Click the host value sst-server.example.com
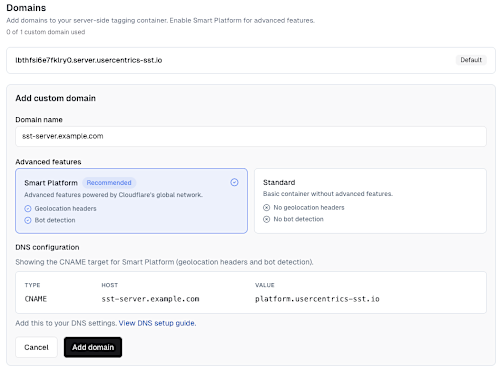This screenshot has height=371, width=500. 150,299
